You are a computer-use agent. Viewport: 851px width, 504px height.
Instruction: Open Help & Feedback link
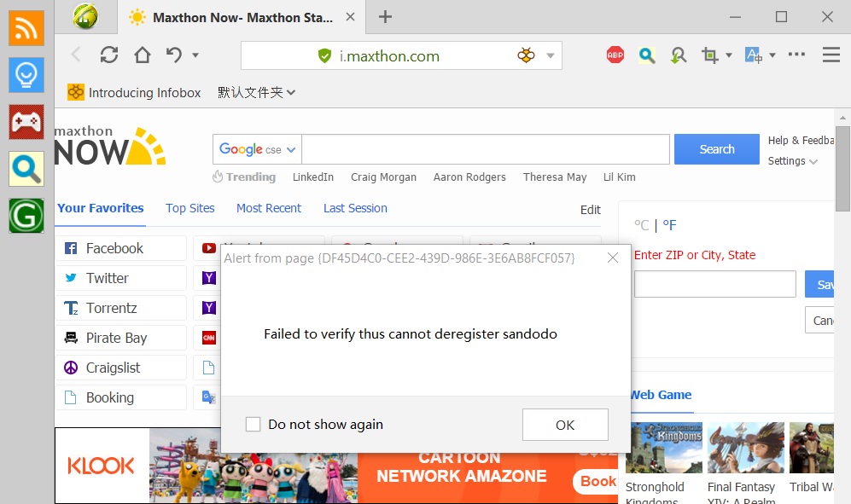(801, 141)
